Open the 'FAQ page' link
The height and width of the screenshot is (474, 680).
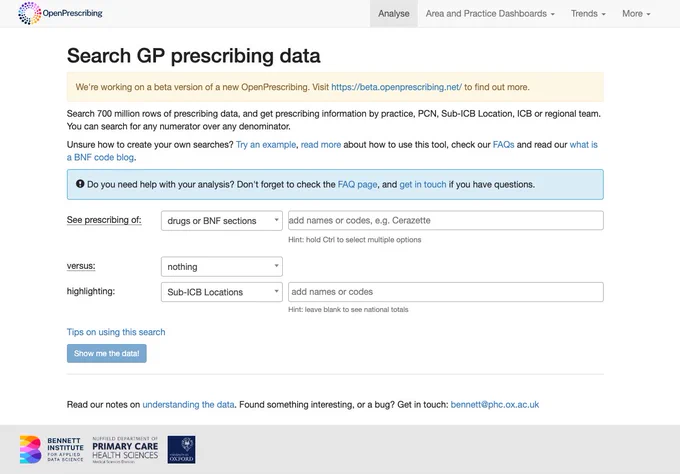357,184
